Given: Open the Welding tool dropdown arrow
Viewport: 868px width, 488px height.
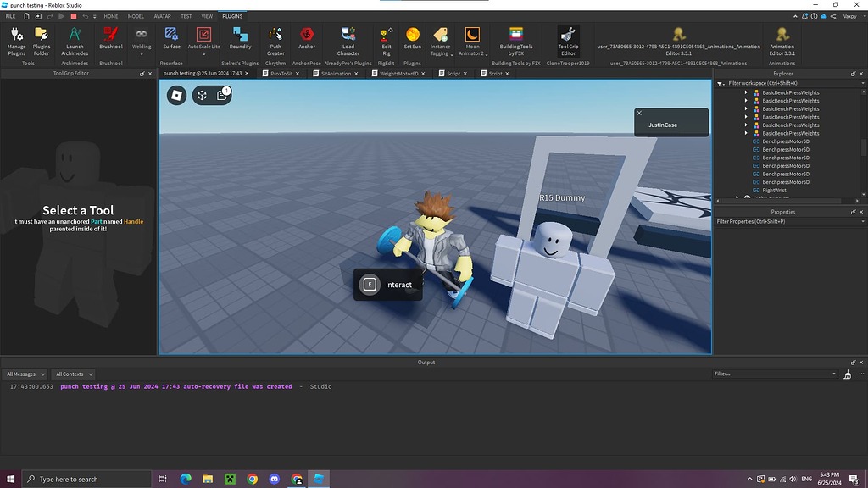Looking at the screenshot, I should (142, 53).
